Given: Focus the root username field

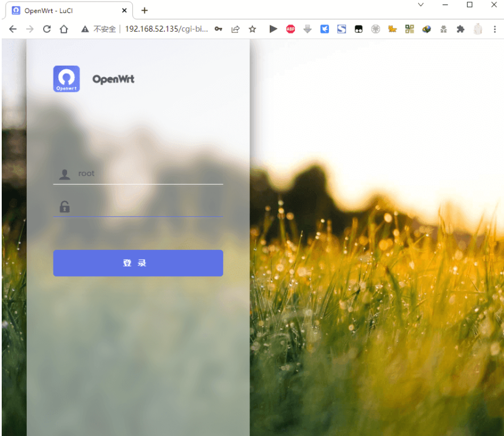Looking at the screenshot, I should point(148,174).
